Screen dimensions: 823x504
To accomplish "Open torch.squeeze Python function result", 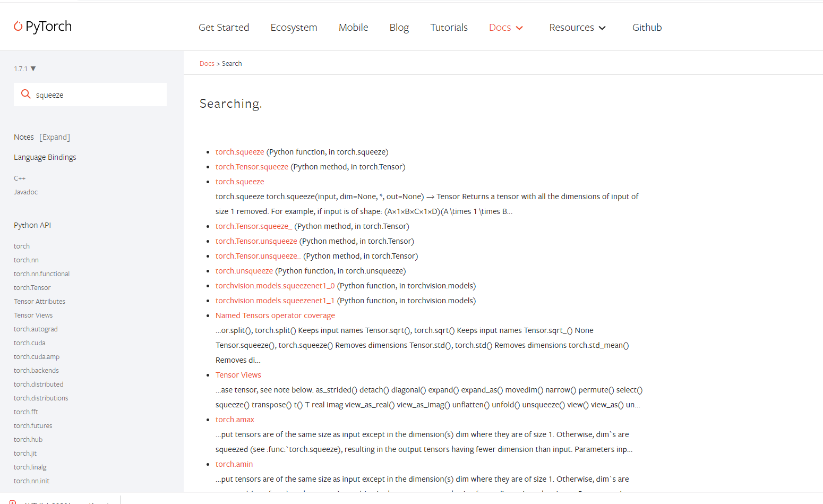I will 239,152.
